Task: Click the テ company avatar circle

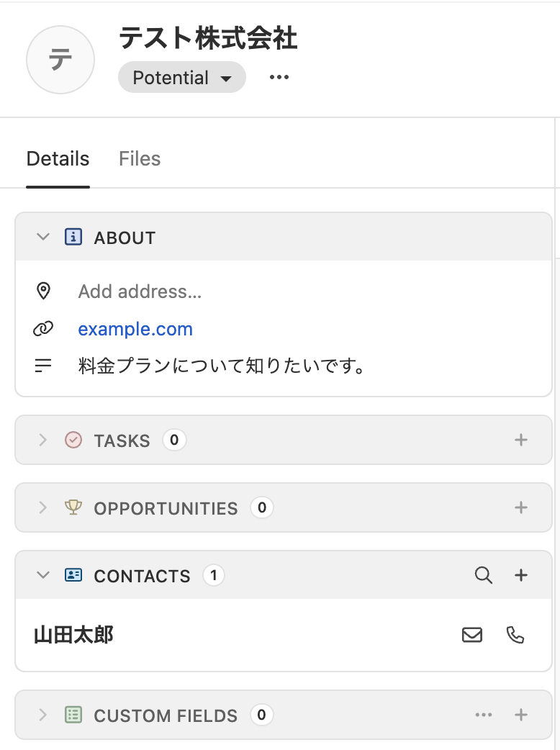Action: tap(60, 60)
